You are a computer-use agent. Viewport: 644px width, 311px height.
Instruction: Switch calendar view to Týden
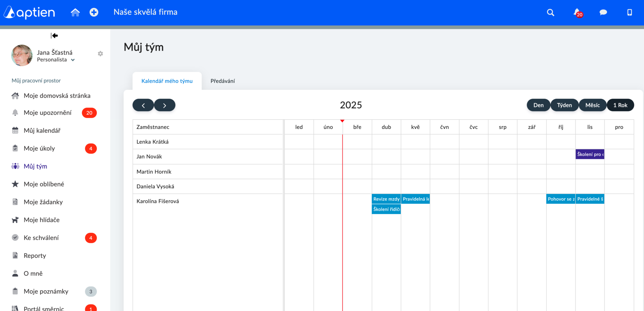[x=565, y=105]
